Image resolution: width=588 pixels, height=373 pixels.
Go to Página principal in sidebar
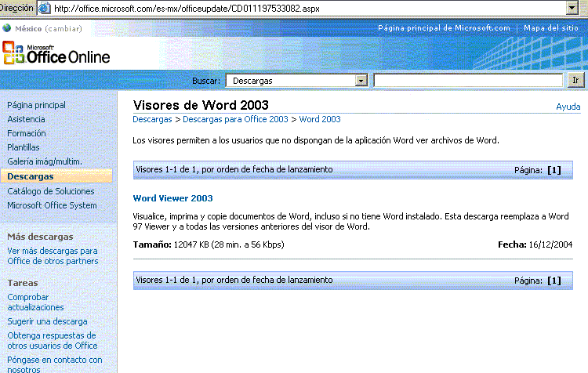36,105
